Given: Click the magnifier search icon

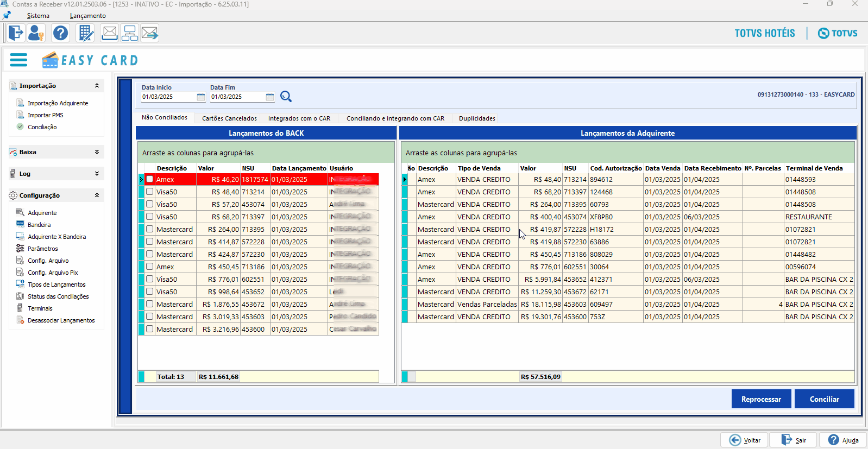Looking at the screenshot, I should click(x=286, y=97).
